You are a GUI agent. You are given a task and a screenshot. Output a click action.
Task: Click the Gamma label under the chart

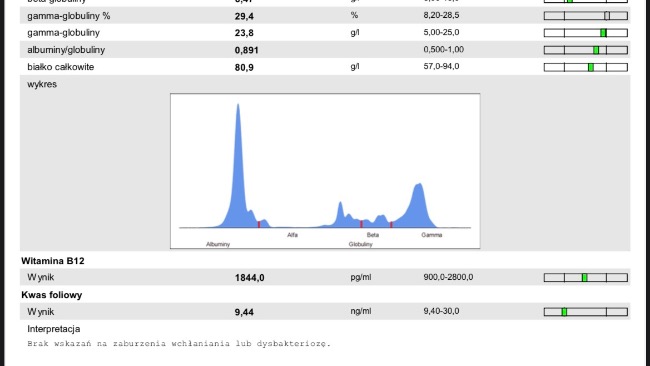pos(432,235)
